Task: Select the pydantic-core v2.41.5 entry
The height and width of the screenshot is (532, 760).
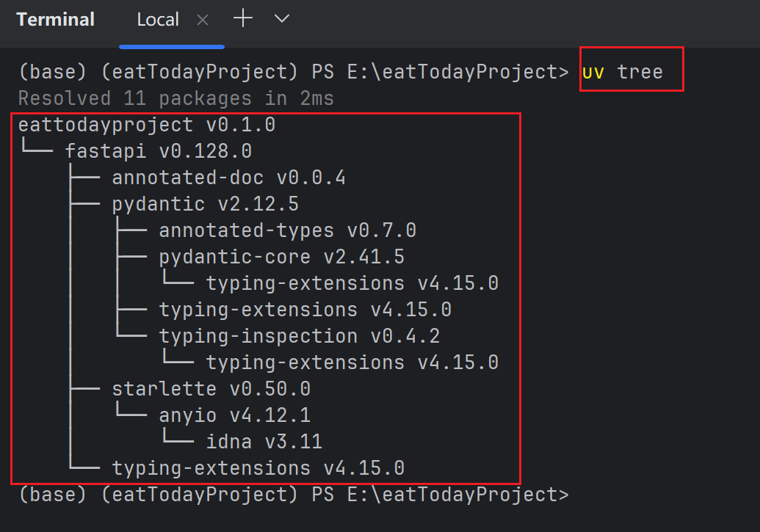Action: pyautogui.click(x=281, y=257)
